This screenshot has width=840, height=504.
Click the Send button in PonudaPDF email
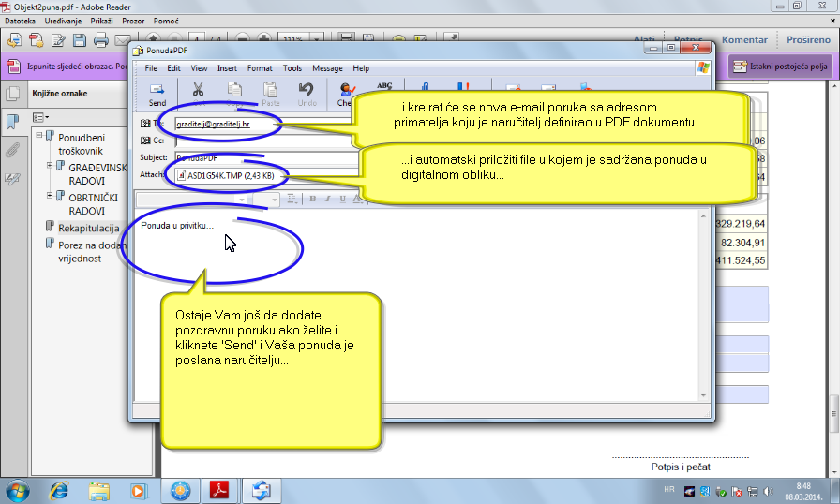tap(157, 94)
